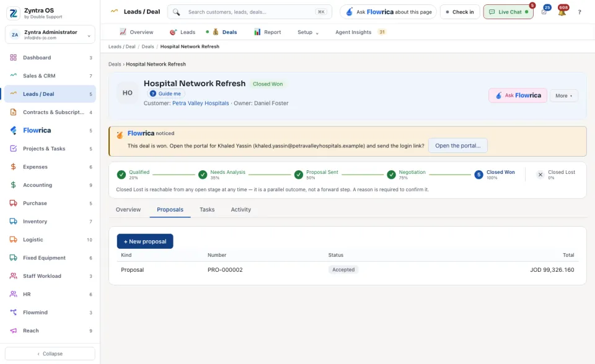Open the Flowrica module in sidebar
The width and height of the screenshot is (595, 364).
coord(50,131)
